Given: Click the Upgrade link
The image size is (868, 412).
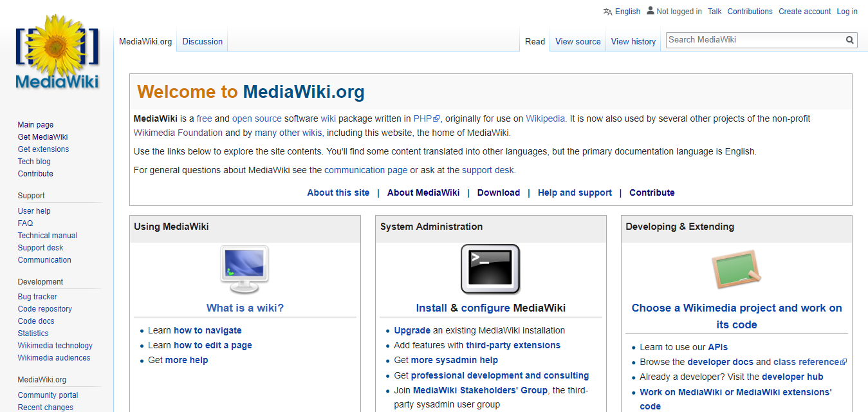Looking at the screenshot, I should [x=412, y=330].
